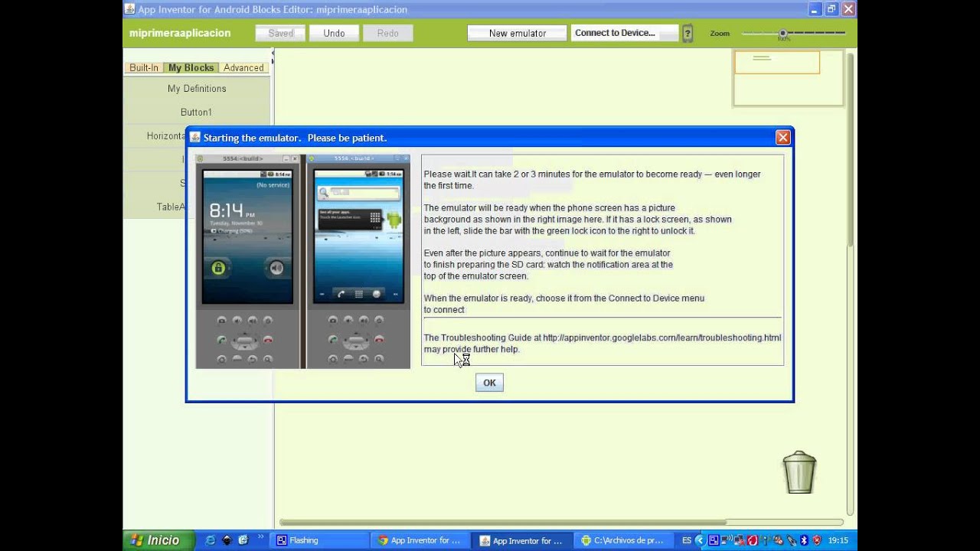Image resolution: width=980 pixels, height=551 pixels.
Task: Switch to C:\Archivos de pr... taskbar window
Action: pyautogui.click(x=623, y=540)
